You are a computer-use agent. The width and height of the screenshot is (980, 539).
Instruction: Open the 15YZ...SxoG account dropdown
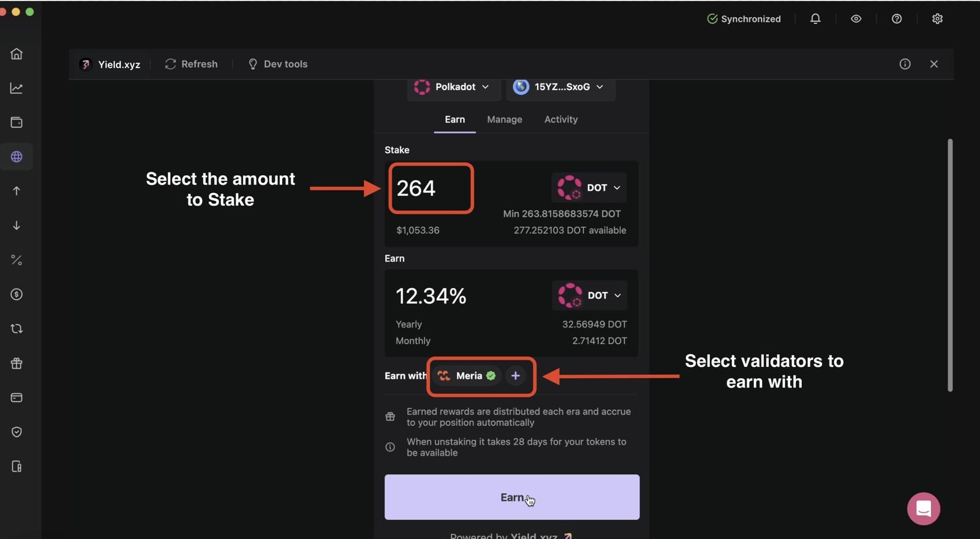point(560,87)
